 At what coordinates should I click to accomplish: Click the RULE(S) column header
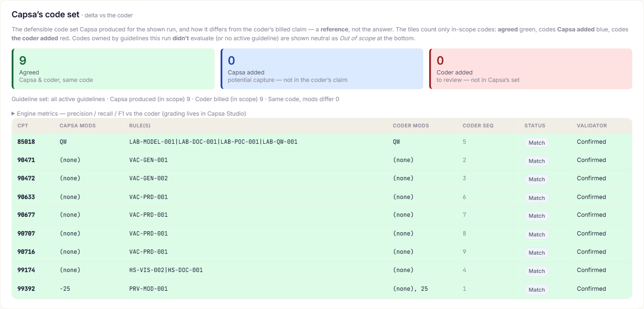tap(140, 125)
